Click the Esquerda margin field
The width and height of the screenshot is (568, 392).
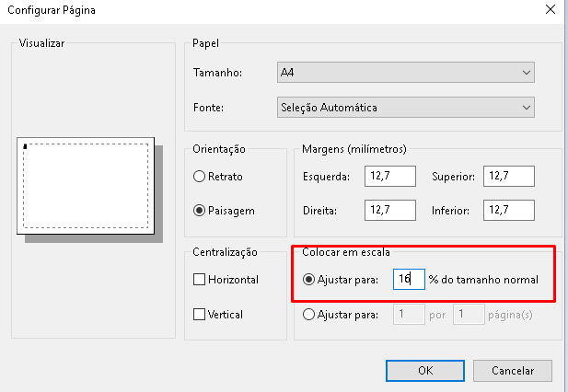pyautogui.click(x=390, y=177)
